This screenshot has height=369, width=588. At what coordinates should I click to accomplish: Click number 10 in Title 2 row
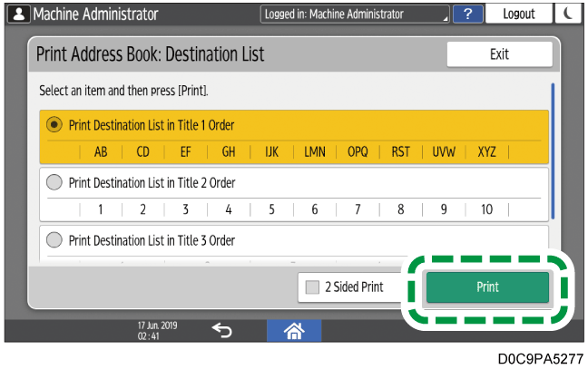pyautogui.click(x=486, y=209)
